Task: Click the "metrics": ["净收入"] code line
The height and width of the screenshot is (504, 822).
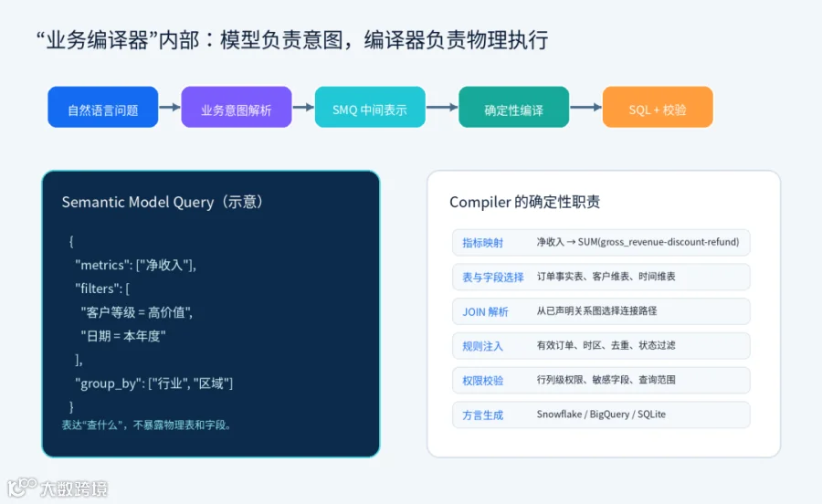Action: pos(136,265)
